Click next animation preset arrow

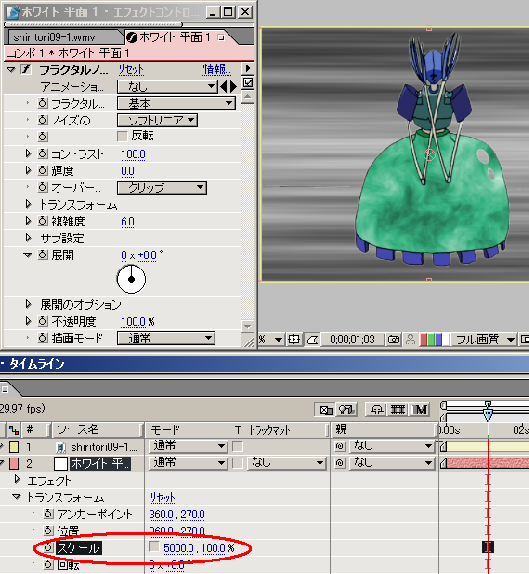233,87
